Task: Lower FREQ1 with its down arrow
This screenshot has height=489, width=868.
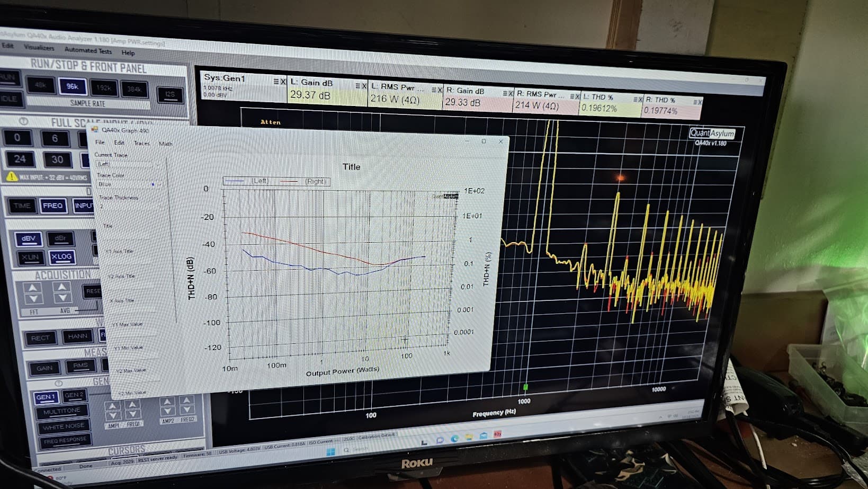Action: point(133,414)
